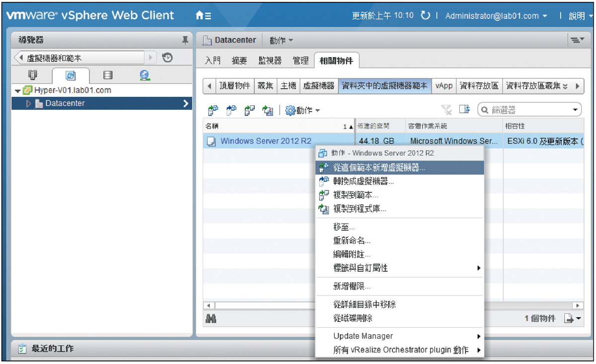Open the gear 動作 dropdown in the toolbar
Viewport: 596px width, 364px height.
pyautogui.click(x=302, y=111)
